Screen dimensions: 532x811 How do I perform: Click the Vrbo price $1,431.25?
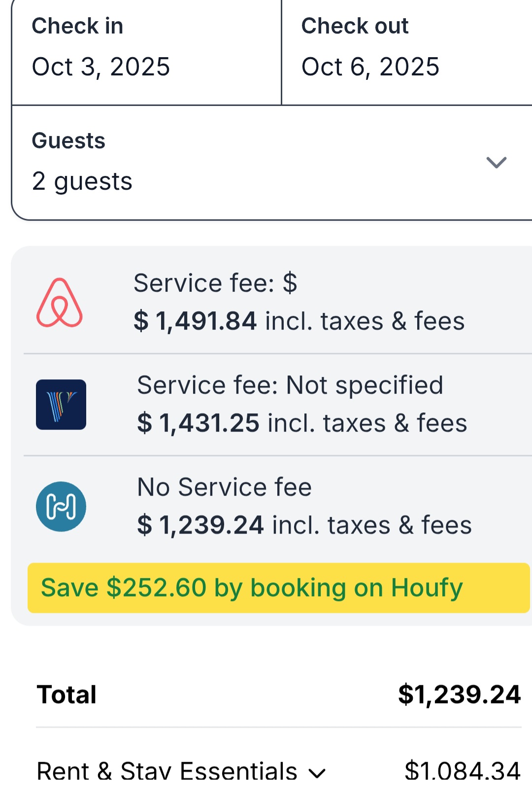198,423
